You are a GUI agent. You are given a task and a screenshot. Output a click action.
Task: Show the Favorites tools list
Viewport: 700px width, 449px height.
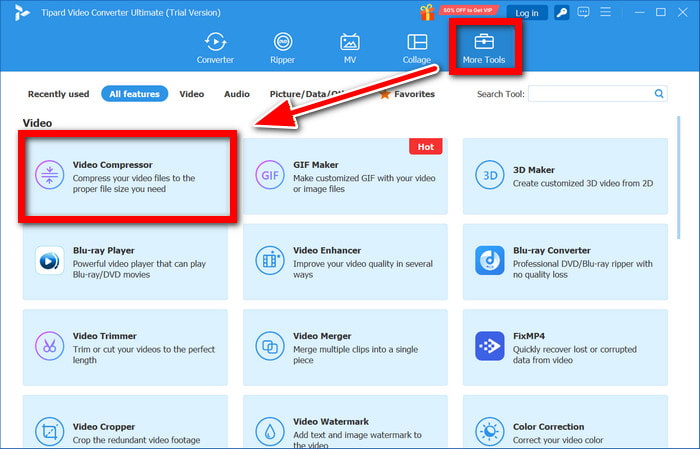[x=408, y=94]
